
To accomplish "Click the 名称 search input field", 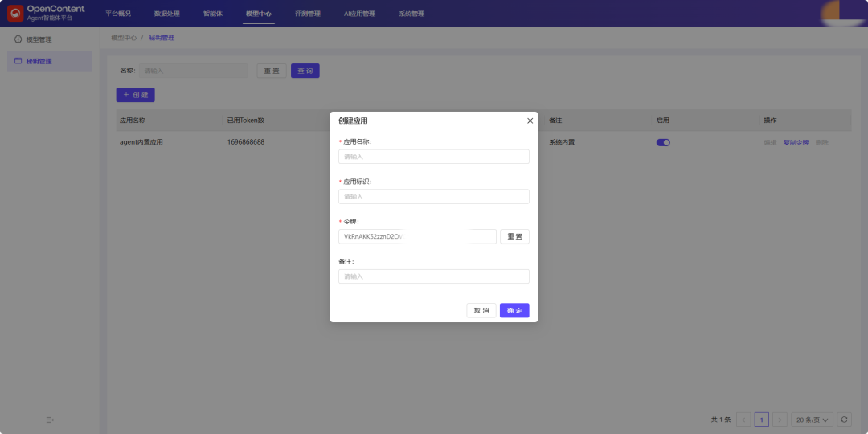I will (x=193, y=71).
